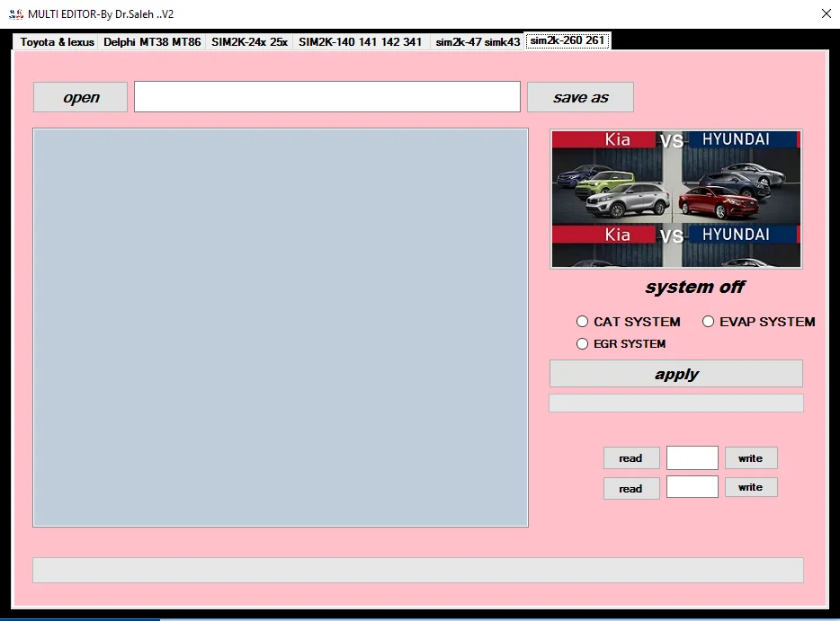Click the upper write button
The image size is (840, 621).
point(751,457)
